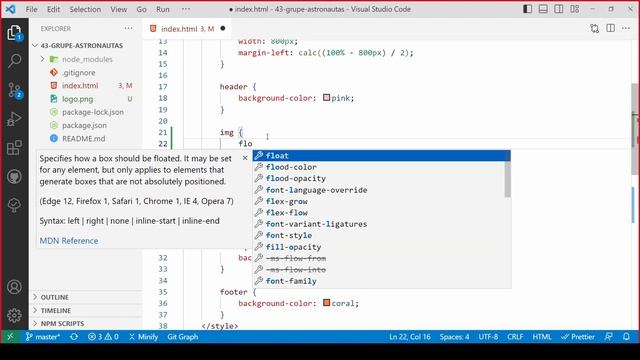This screenshot has height=360, width=640.
Task: Change language mode via HTML
Action: (x=542, y=337)
